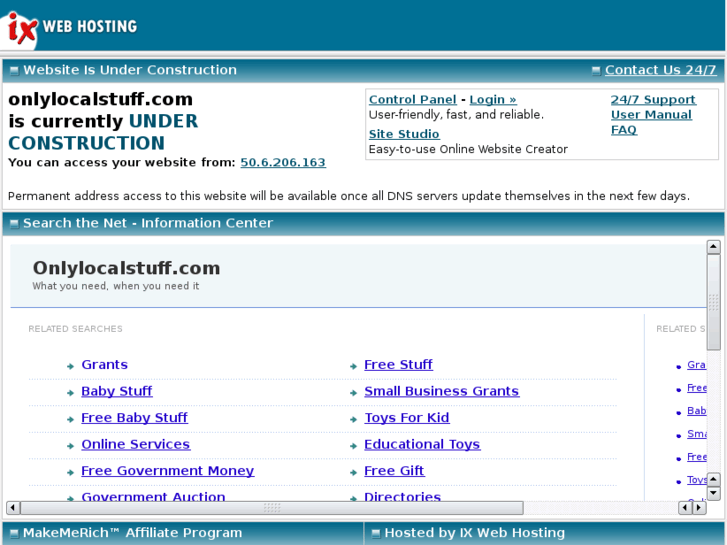This screenshot has width=727, height=545.
Task: Click arrow bullet beside Free Government Money
Action: pos(70,472)
